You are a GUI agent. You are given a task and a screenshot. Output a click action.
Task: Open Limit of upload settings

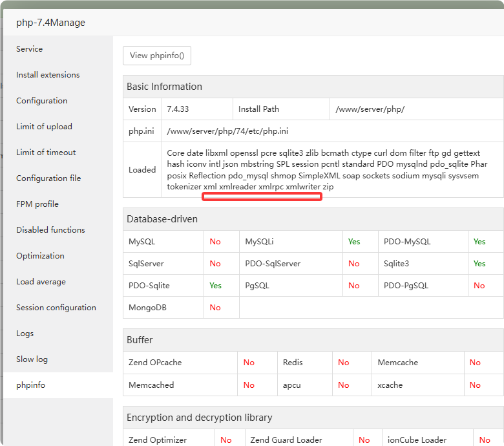(44, 127)
